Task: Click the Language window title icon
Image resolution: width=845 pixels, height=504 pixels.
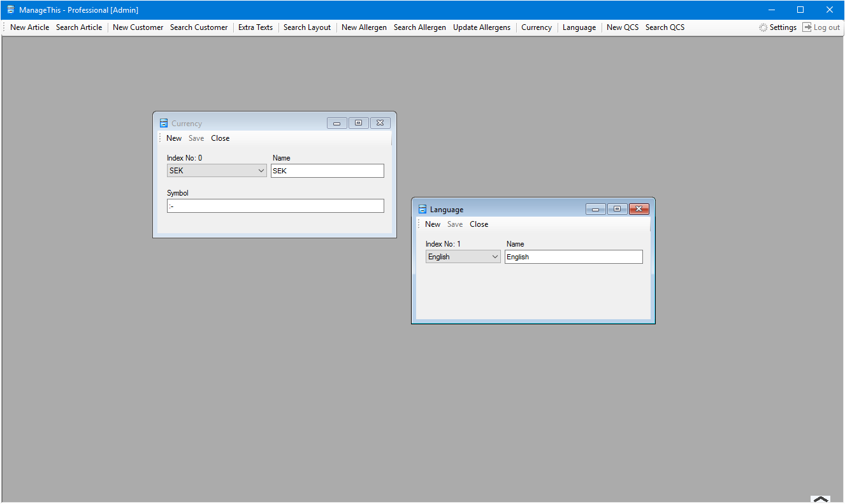Action: (x=422, y=210)
